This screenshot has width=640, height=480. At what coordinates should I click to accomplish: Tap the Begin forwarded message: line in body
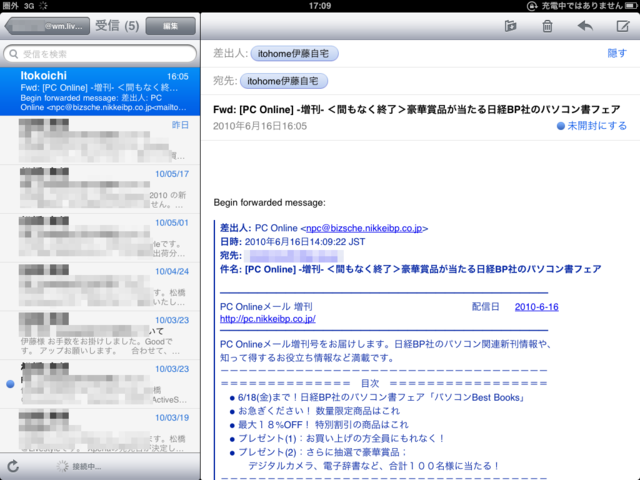point(269,202)
